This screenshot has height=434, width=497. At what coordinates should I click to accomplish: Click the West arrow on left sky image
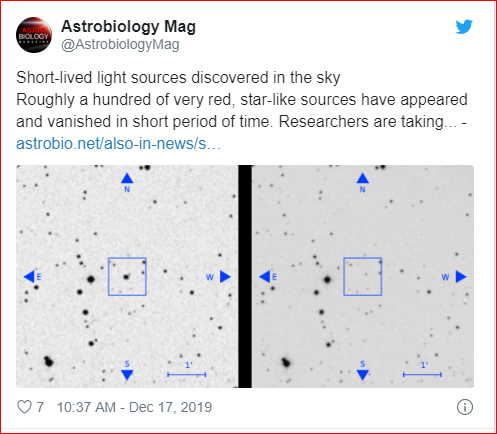(x=225, y=277)
